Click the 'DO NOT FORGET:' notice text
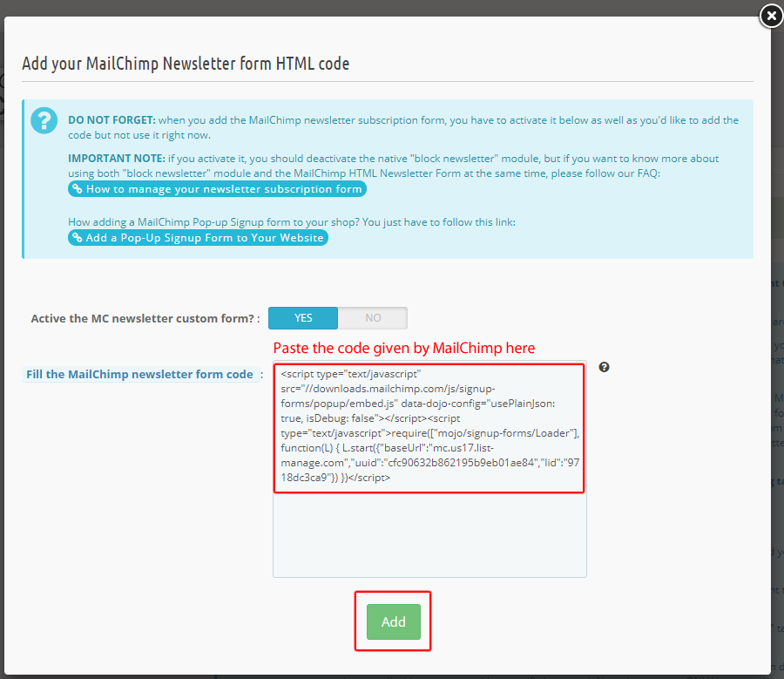The width and height of the screenshot is (784, 679). point(112,120)
